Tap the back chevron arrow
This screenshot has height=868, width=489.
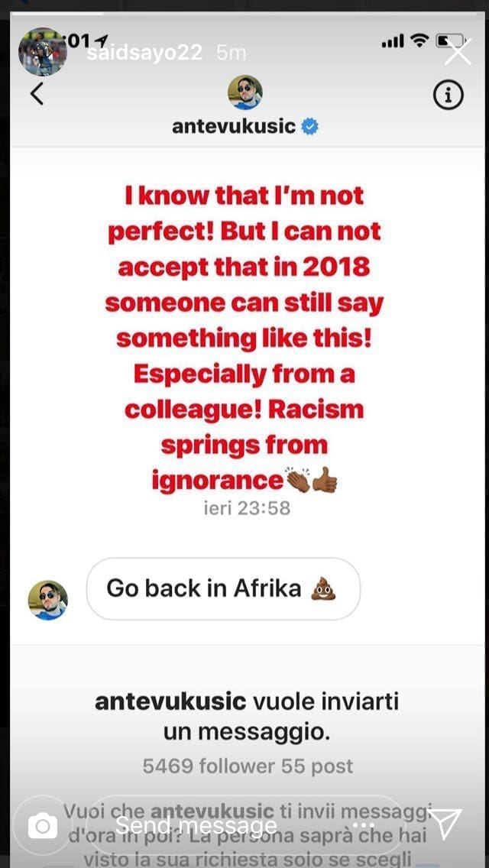tap(37, 94)
